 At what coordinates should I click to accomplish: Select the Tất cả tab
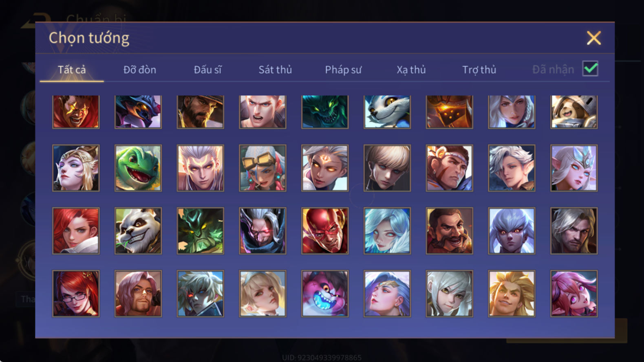(x=72, y=70)
